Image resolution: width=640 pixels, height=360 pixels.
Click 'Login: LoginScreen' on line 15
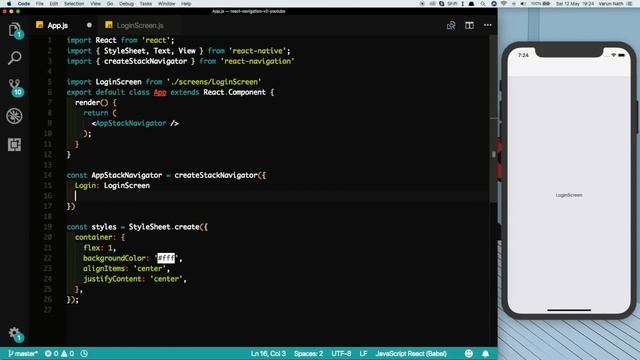(x=112, y=186)
